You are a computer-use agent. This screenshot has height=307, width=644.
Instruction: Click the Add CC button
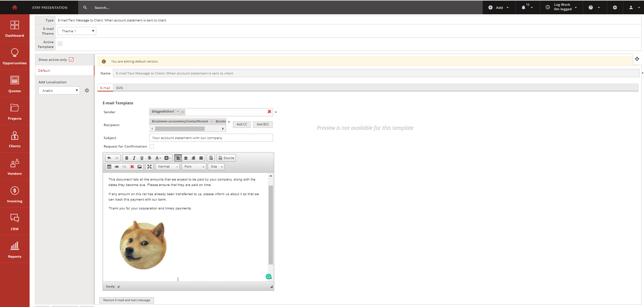click(242, 124)
